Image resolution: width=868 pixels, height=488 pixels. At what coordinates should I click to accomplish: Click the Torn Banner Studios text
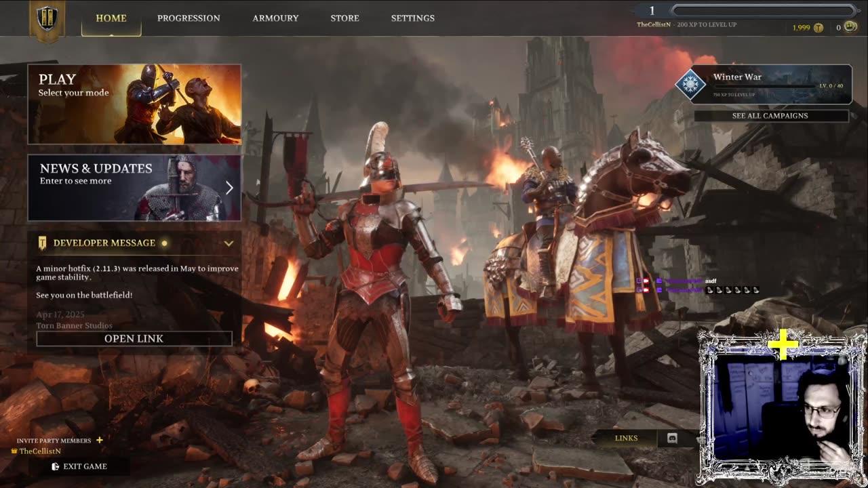(x=74, y=326)
